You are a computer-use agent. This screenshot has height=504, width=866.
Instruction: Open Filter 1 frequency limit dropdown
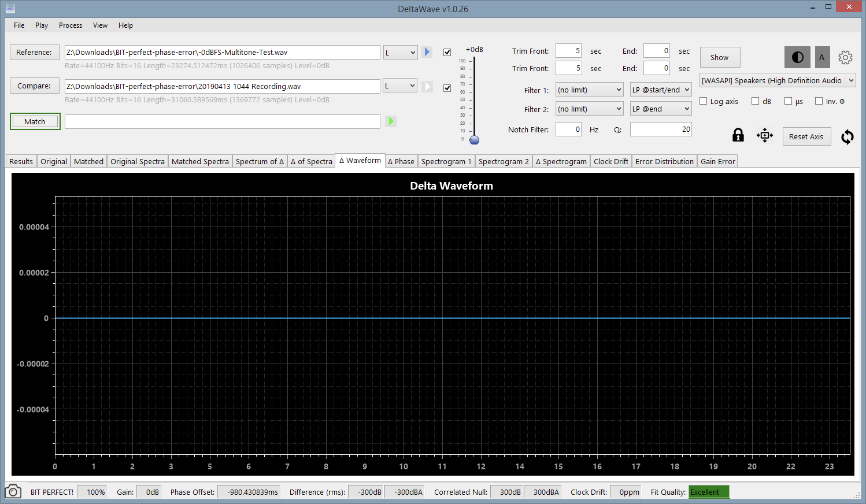click(590, 90)
